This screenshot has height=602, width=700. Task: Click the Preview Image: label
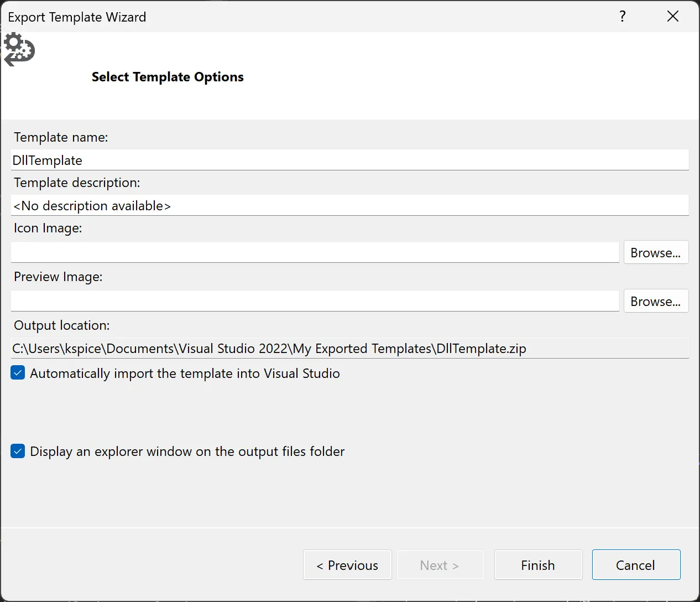point(58,277)
